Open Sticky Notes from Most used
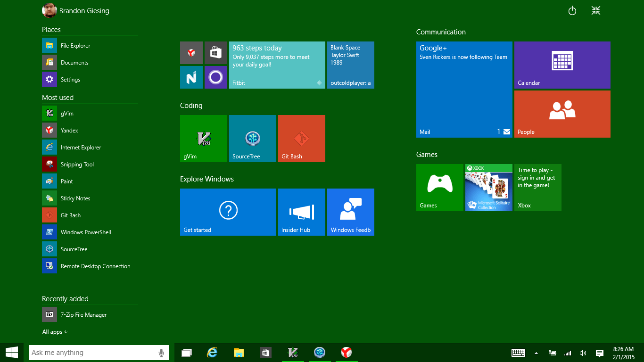The image size is (644, 362). (90, 198)
